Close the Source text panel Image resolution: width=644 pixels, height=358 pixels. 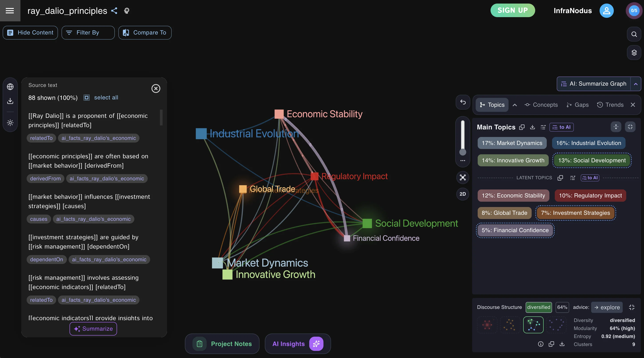156,88
